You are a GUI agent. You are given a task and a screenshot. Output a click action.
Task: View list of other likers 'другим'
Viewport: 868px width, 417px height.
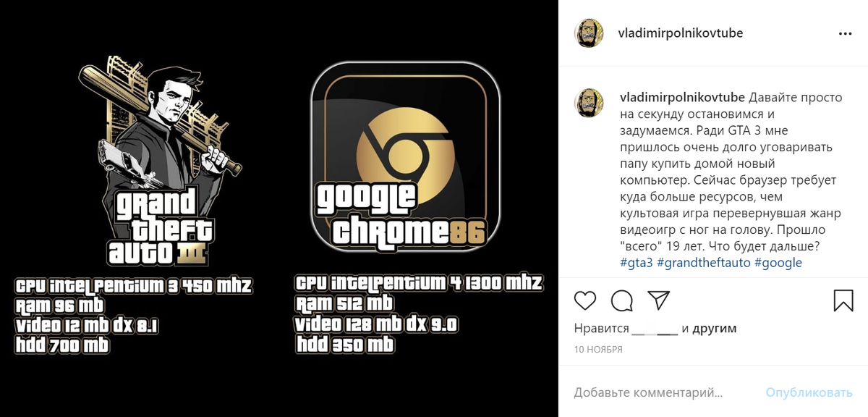click(x=715, y=329)
